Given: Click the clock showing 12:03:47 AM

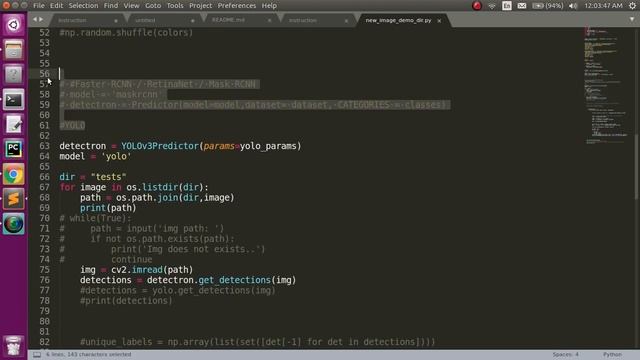Looking at the screenshot, I should click(603, 6).
